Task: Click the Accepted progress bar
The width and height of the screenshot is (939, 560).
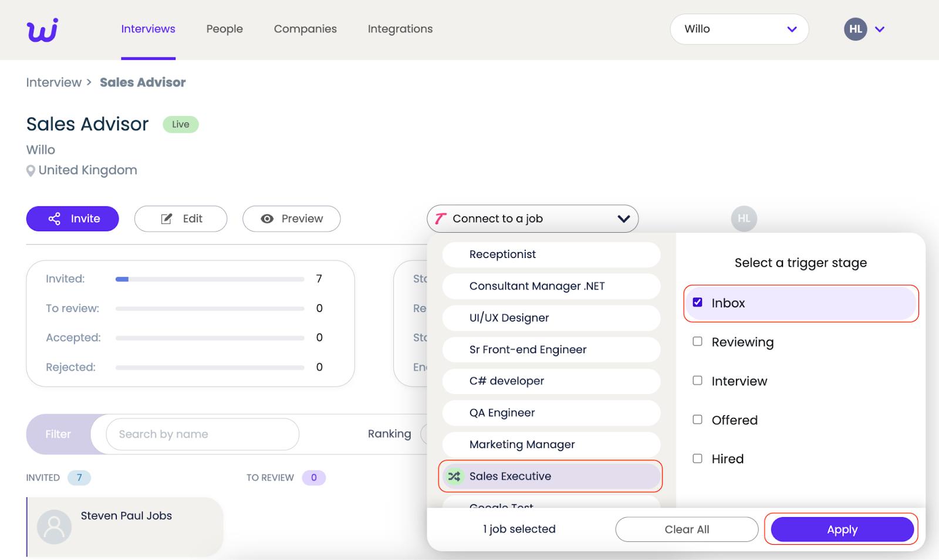Action: coord(210,338)
